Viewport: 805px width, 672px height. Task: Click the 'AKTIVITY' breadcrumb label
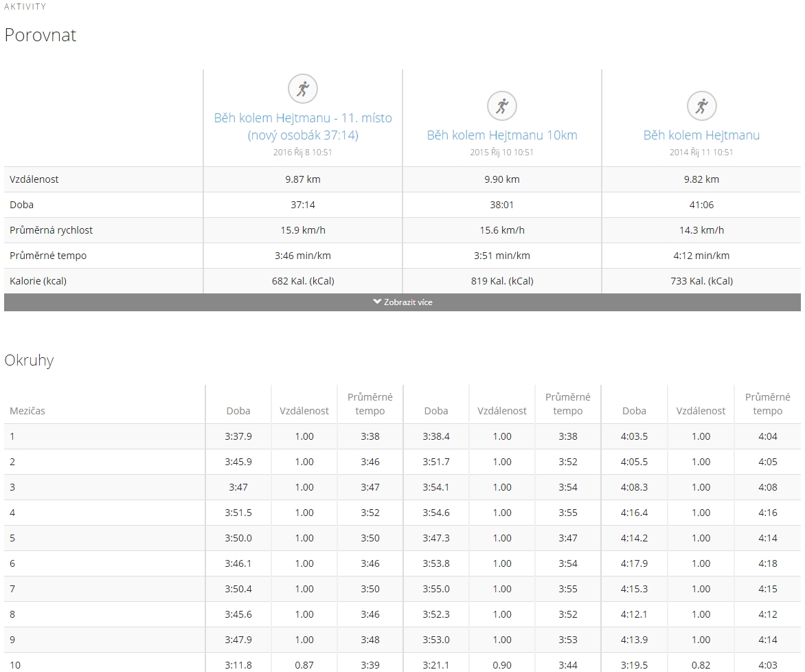[25, 7]
